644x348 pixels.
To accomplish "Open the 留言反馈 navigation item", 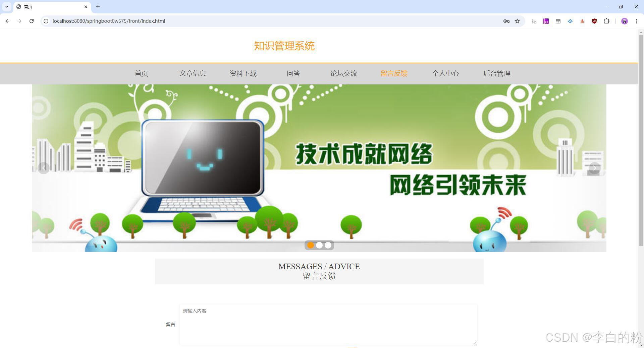I will [x=394, y=73].
